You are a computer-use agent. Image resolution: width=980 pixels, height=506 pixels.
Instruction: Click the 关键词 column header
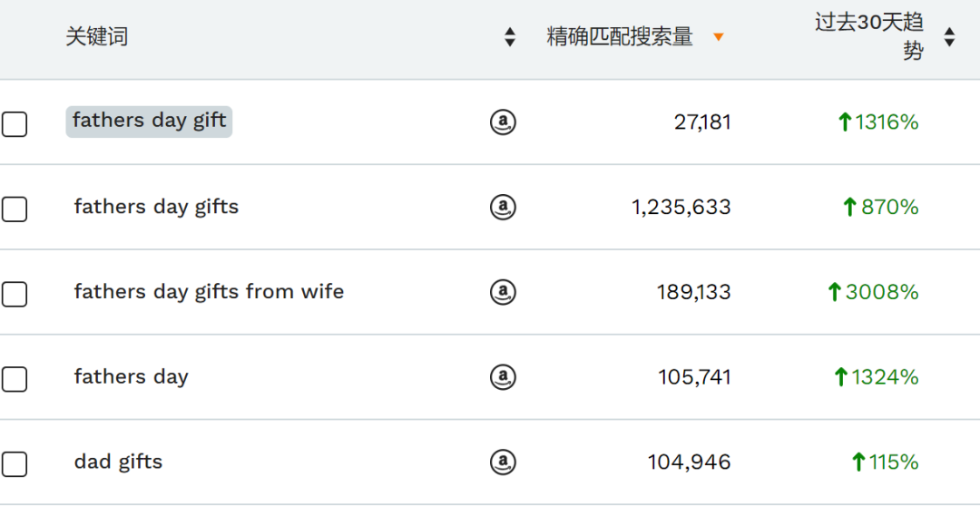click(x=97, y=37)
